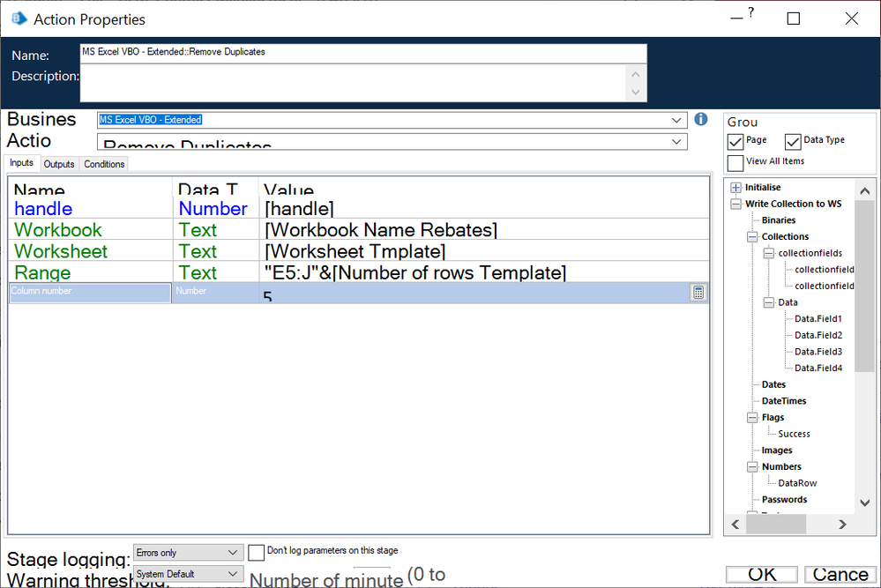This screenshot has height=588, width=881.
Task: Click the Description text area
Action: (x=353, y=83)
